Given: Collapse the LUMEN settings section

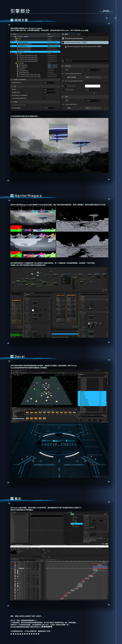Looking at the screenshot, I should click(x=12, y=102).
